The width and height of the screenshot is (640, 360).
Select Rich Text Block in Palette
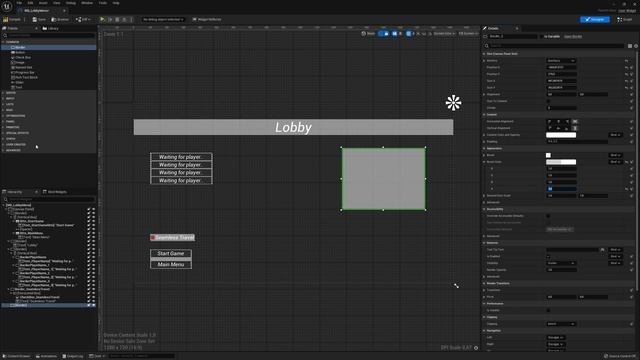26,77
